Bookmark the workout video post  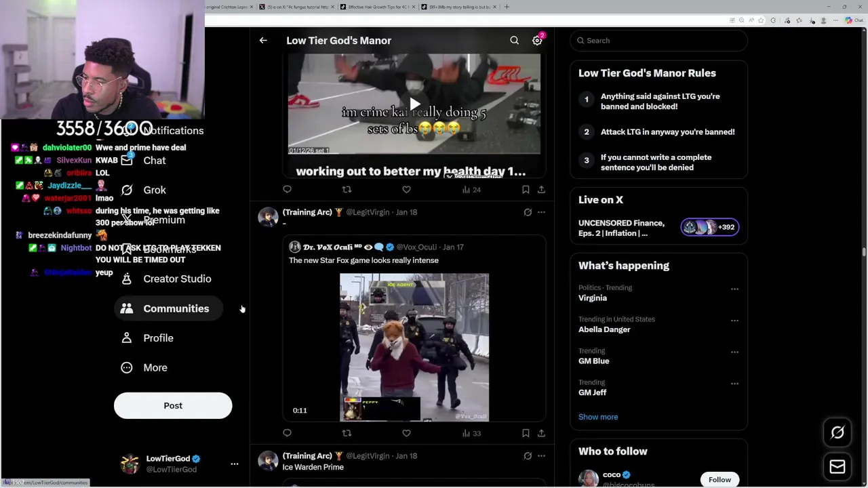526,190
